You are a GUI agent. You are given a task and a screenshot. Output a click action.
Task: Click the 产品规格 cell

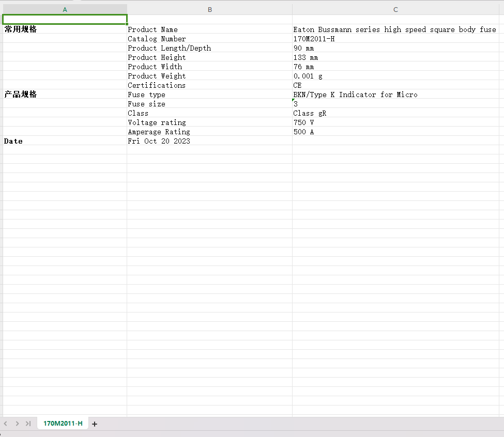(65, 95)
